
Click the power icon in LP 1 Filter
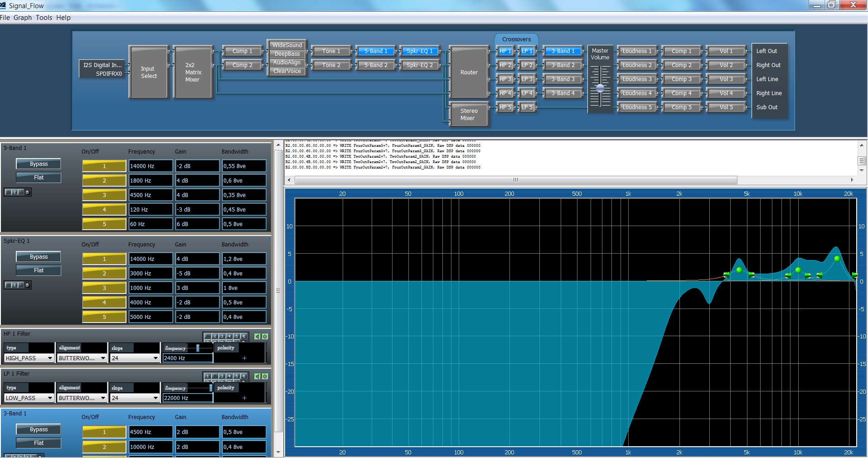(x=265, y=376)
